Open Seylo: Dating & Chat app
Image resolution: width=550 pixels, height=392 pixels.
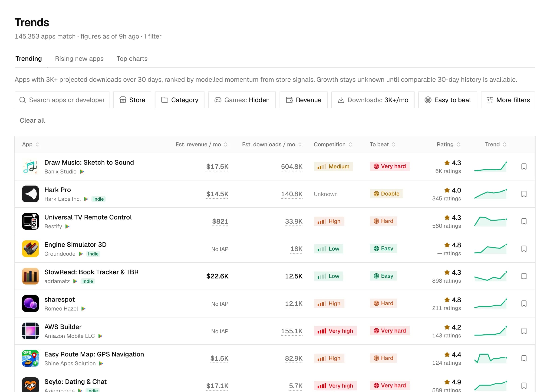[75, 382]
